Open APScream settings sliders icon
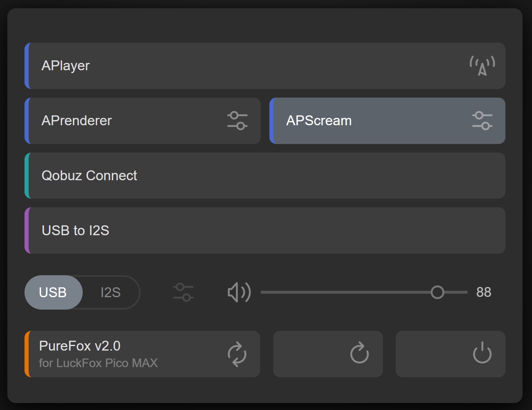This screenshot has height=410, width=532. pyautogui.click(x=482, y=121)
